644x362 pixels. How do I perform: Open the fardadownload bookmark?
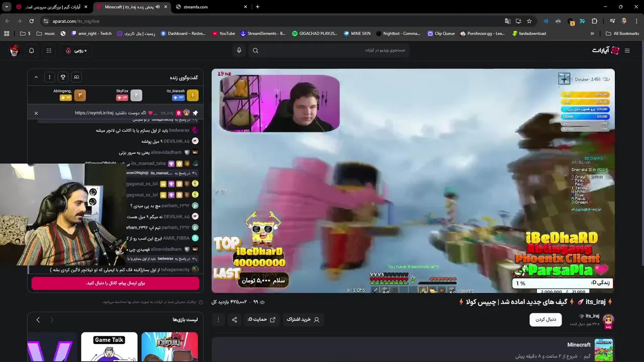(529, 34)
